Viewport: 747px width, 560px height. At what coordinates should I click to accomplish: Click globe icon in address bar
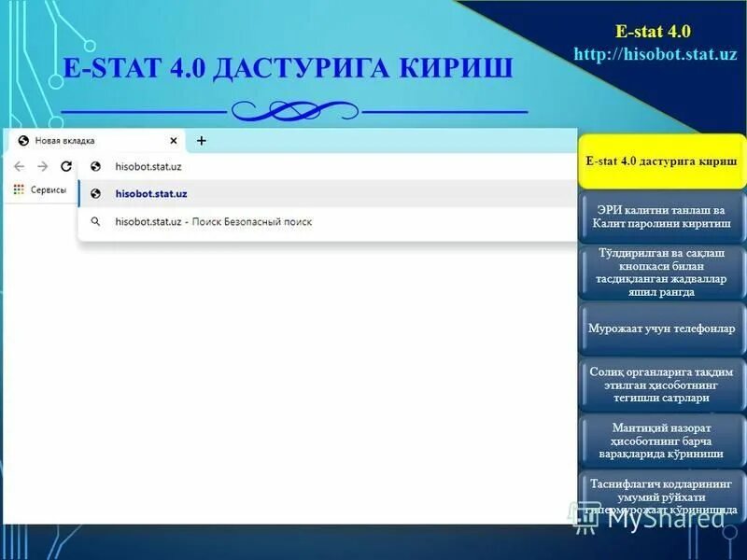tap(96, 166)
